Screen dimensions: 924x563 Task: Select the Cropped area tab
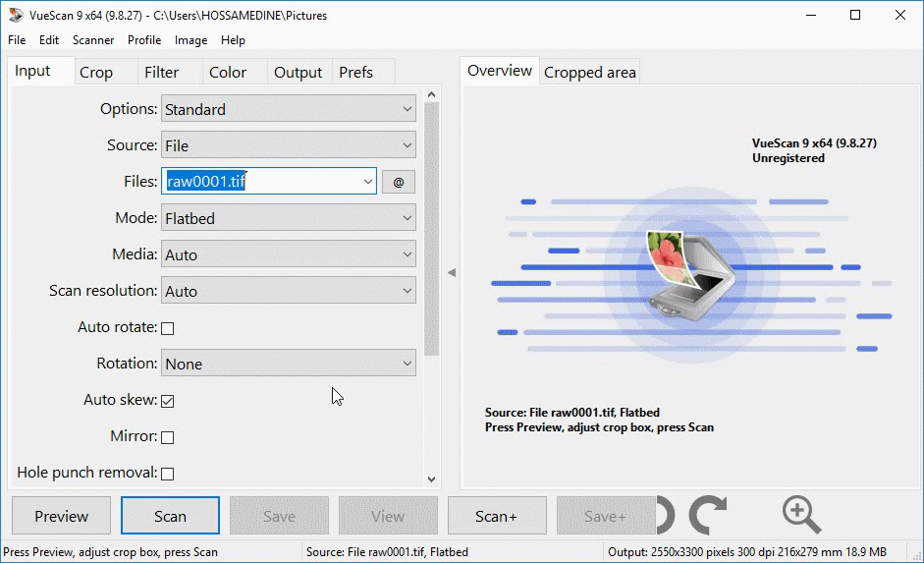click(x=590, y=73)
